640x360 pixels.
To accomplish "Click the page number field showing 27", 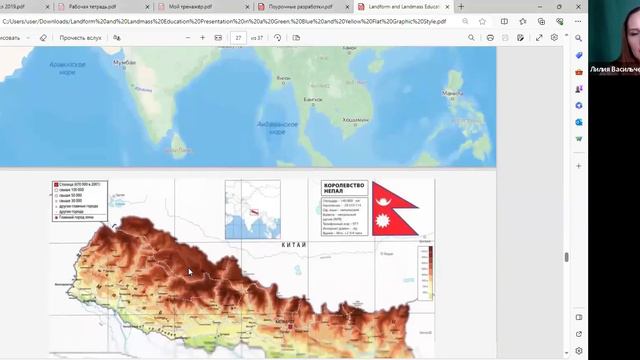I will point(238,38).
